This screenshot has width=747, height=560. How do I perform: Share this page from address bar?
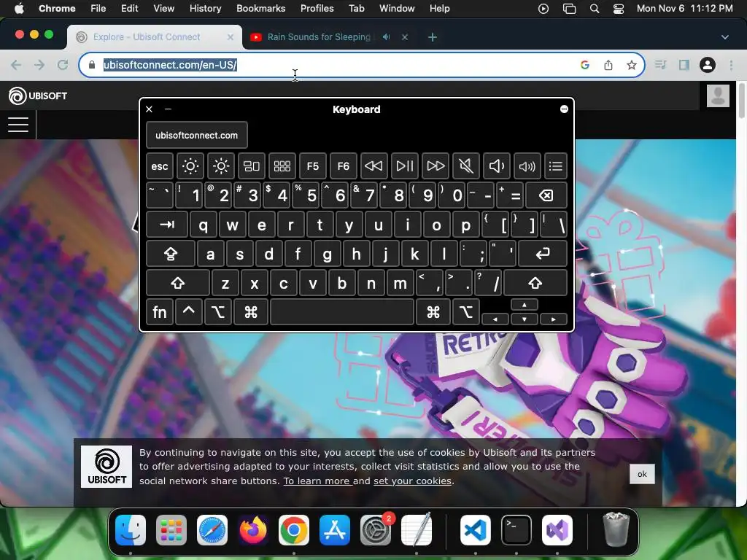coord(608,65)
